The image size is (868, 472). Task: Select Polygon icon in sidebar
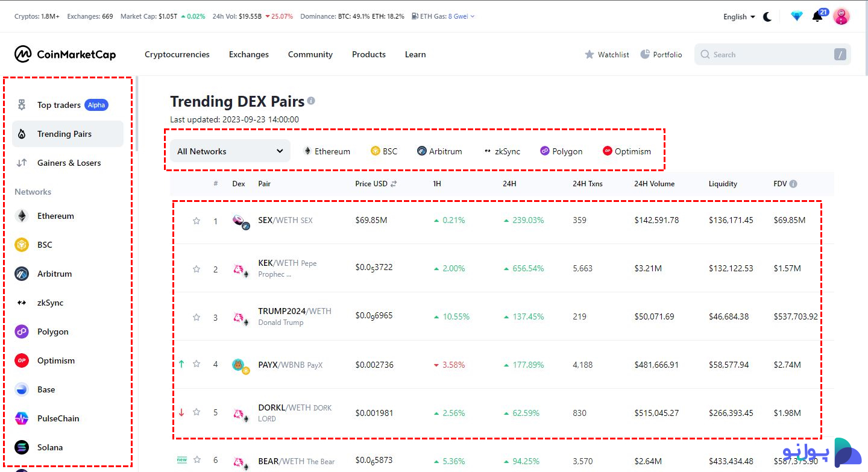[x=22, y=332]
